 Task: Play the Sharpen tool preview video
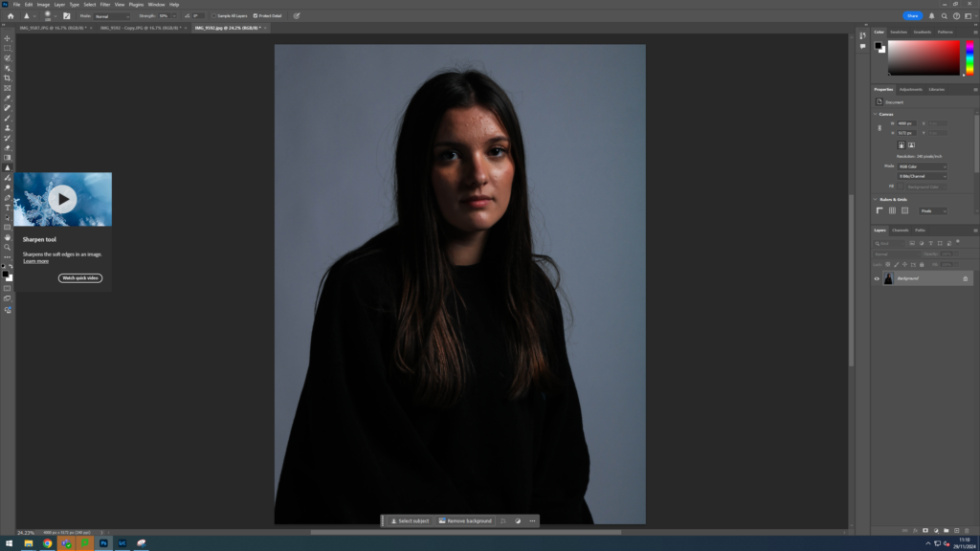pos(62,199)
